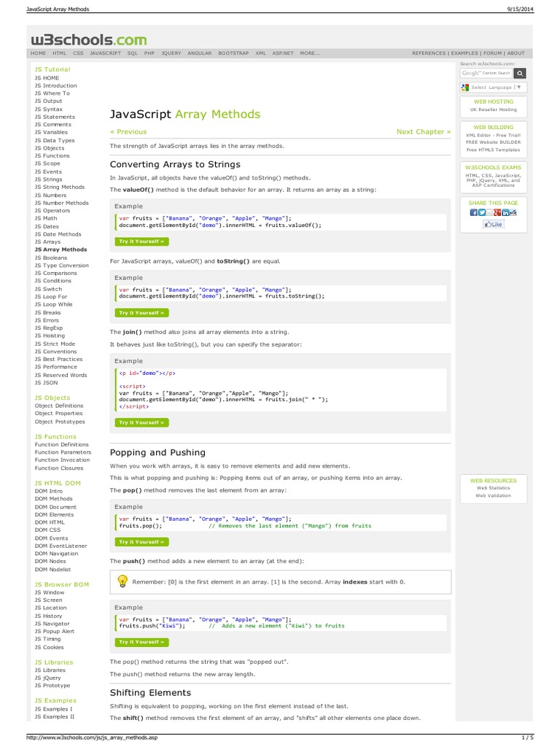Open SQL in top navigation bar
560x747 pixels.
pyautogui.click(x=133, y=53)
